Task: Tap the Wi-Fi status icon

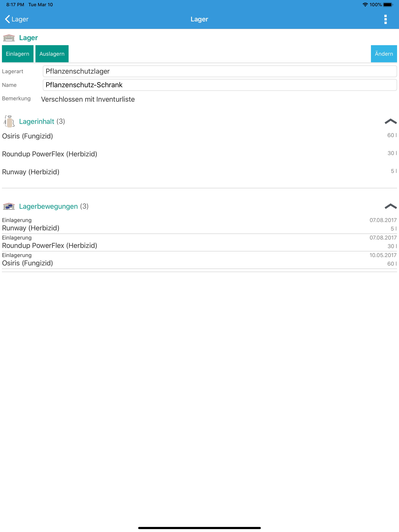Action: [365, 4]
